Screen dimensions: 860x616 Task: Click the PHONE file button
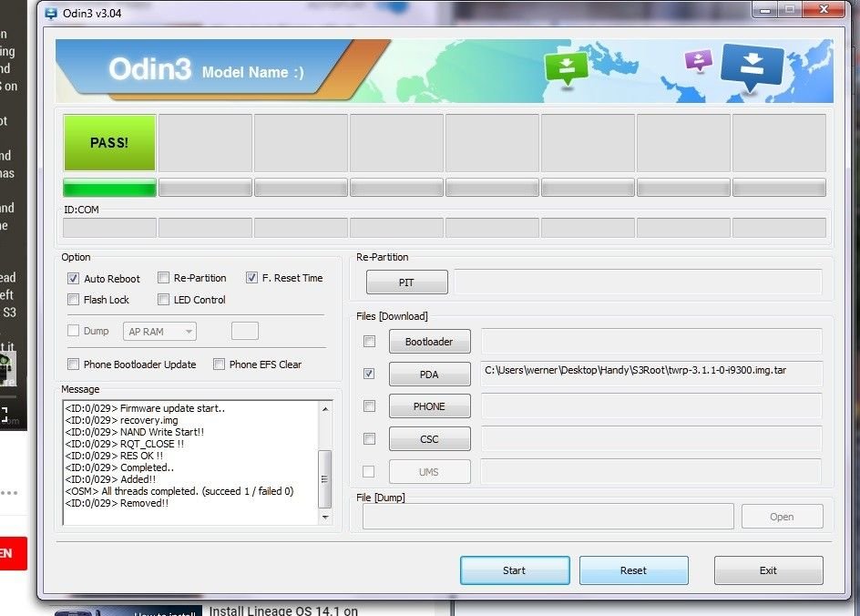point(429,406)
